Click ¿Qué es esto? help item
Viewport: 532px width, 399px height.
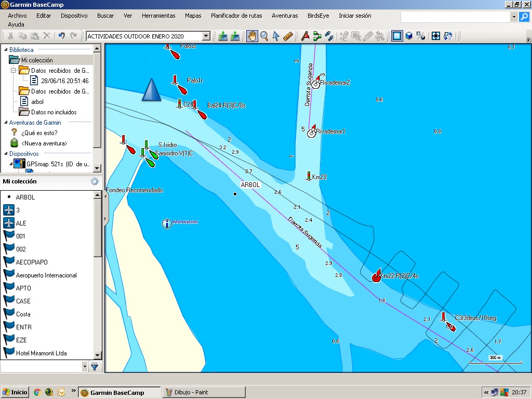pos(39,132)
